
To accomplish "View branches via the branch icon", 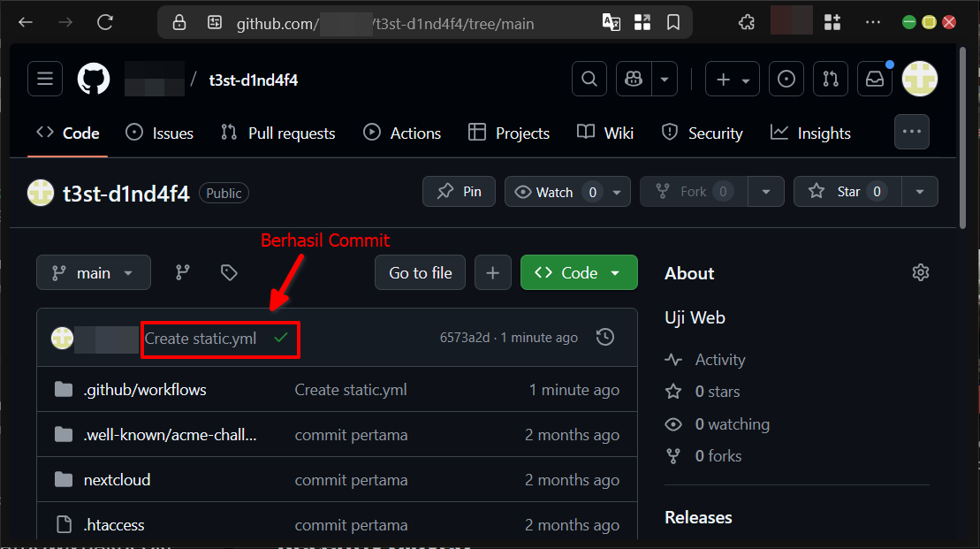I will pyautogui.click(x=182, y=272).
